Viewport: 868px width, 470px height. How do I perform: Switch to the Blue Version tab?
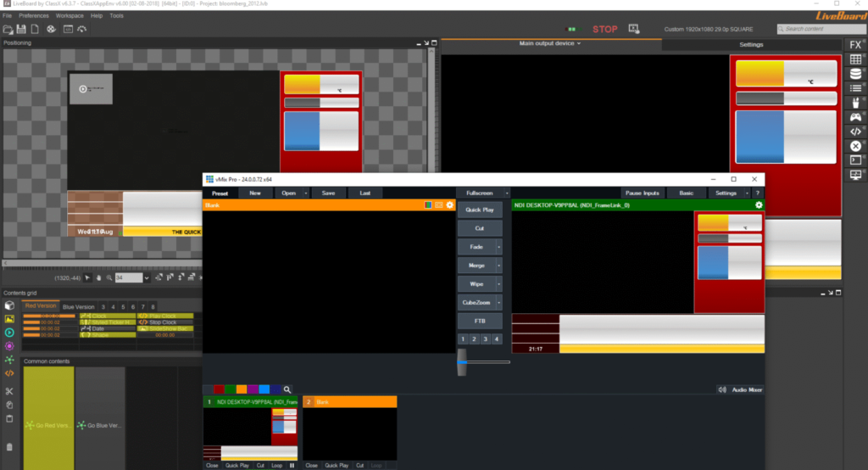tap(78, 306)
